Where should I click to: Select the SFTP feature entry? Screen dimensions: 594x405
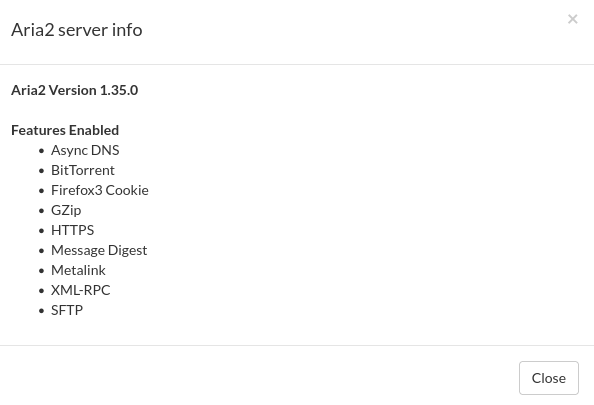coord(67,310)
